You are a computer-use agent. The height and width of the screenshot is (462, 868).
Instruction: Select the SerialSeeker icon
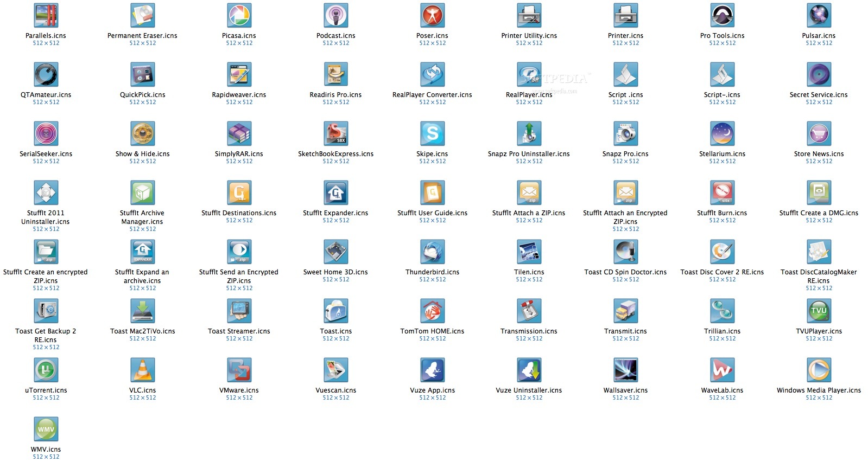46,134
